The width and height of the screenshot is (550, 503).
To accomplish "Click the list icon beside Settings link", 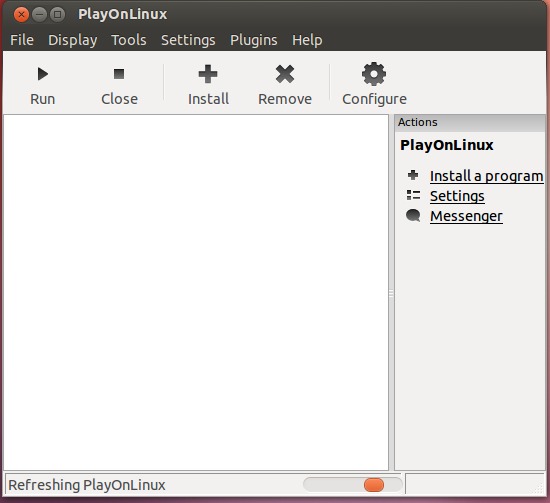I will (413, 195).
